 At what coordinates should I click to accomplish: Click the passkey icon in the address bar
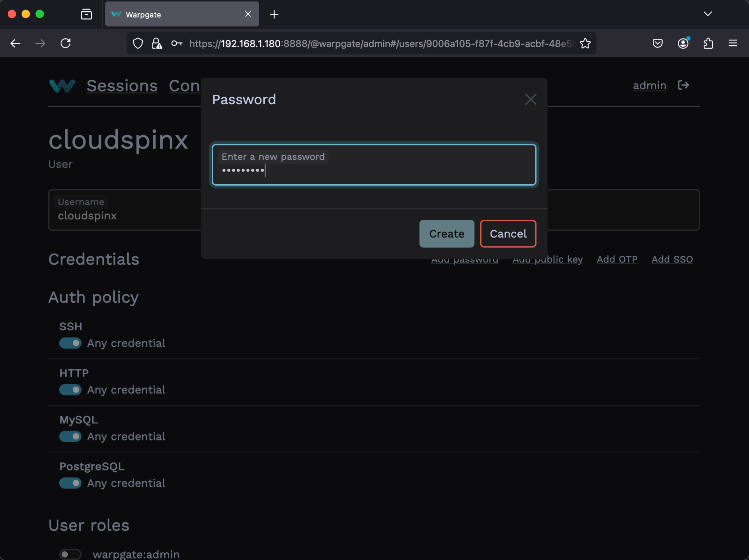click(x=177, y=43)
